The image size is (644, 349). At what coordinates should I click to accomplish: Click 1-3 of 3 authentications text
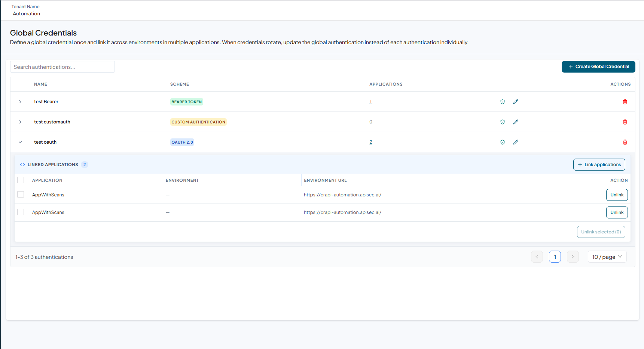click(x=44, y=257)
